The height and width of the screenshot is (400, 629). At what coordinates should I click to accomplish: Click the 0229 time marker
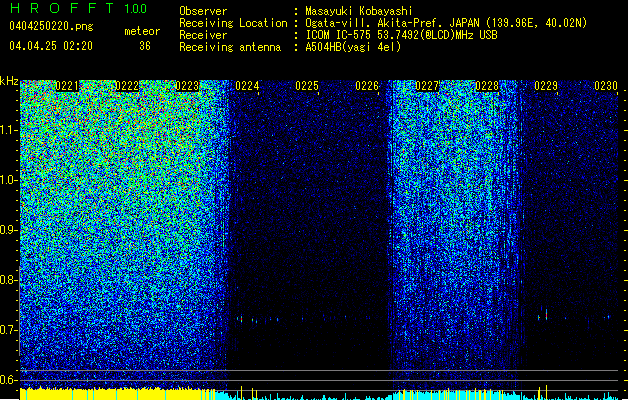[546, 86]
